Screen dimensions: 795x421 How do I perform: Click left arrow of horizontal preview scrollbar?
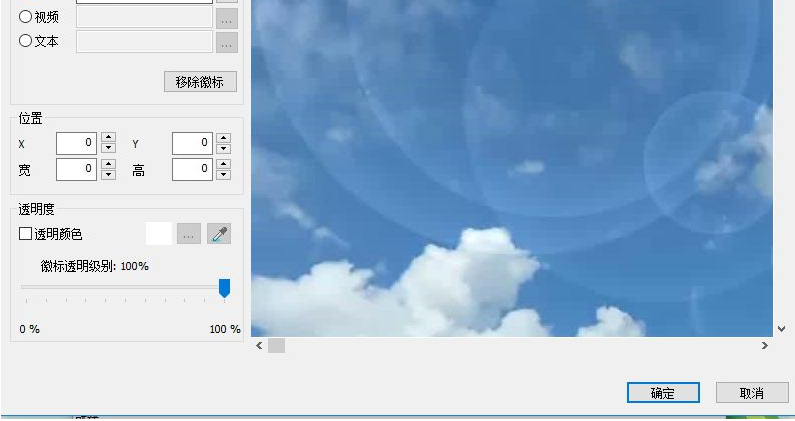pos(259,345)
